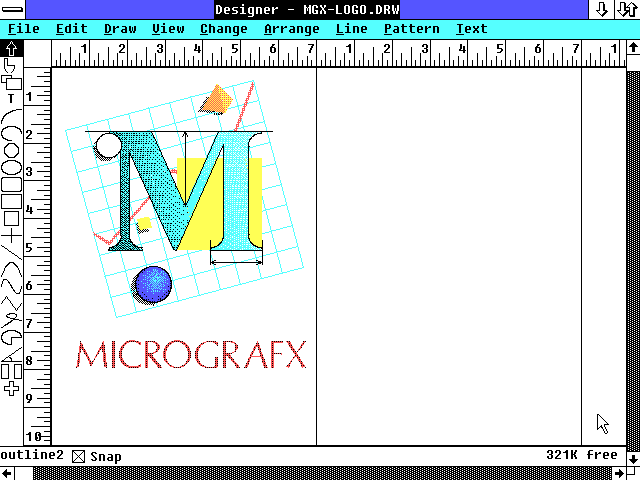Select the pointer arrow tool
Image resolution: width=640 pixels, height=480 pixels.
click(11, 49)
